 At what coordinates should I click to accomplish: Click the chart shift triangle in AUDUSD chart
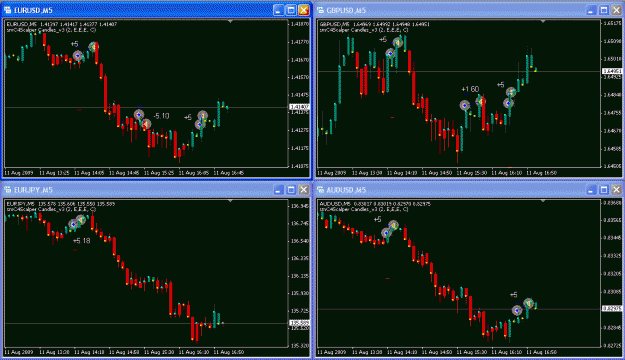tap(543, 201)
